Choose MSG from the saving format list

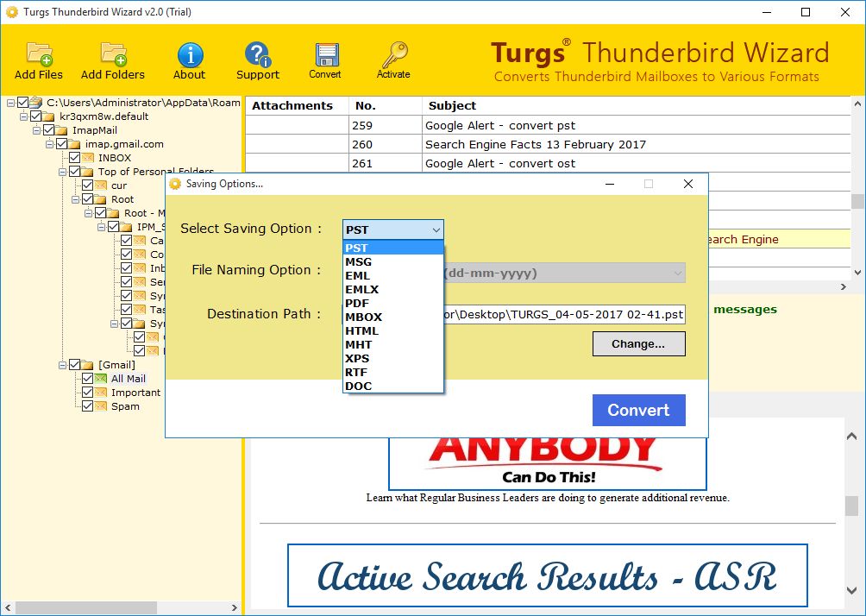tap(393, 262)
